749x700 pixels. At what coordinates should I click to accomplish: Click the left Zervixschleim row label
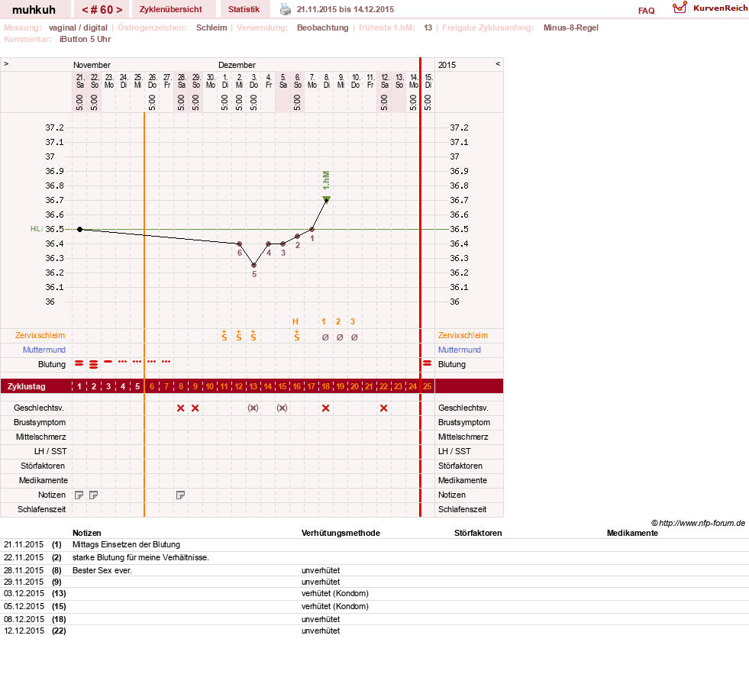pos(40,335)
